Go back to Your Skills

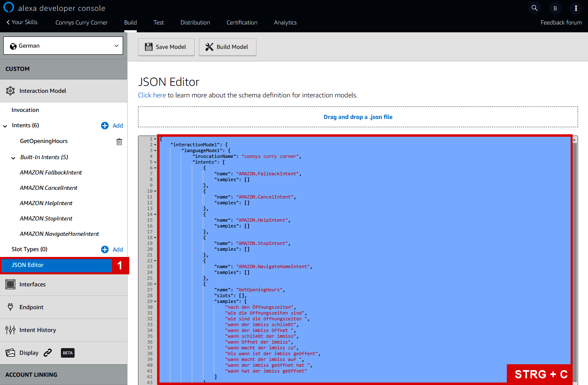(x=22, y=22)
